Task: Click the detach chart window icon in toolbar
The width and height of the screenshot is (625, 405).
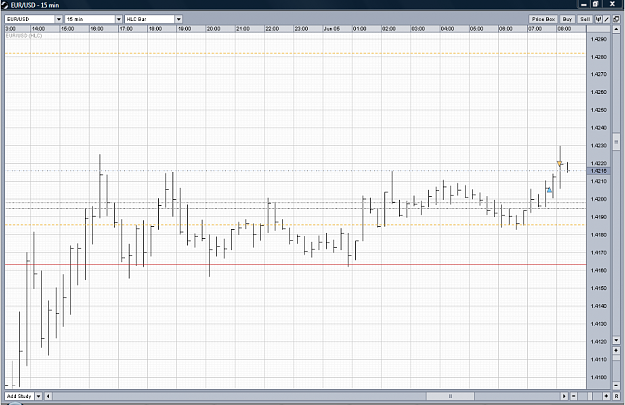Action: tap(616, 19)
